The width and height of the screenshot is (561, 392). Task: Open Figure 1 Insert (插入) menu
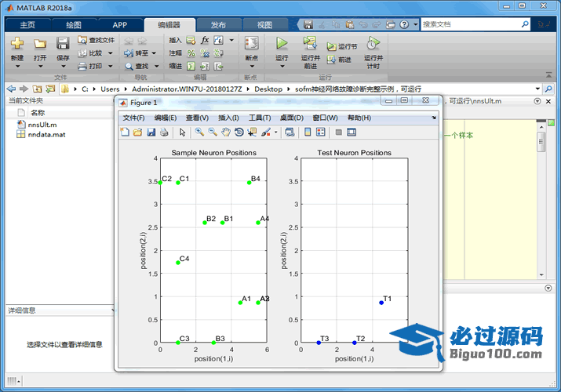[228, 118]
